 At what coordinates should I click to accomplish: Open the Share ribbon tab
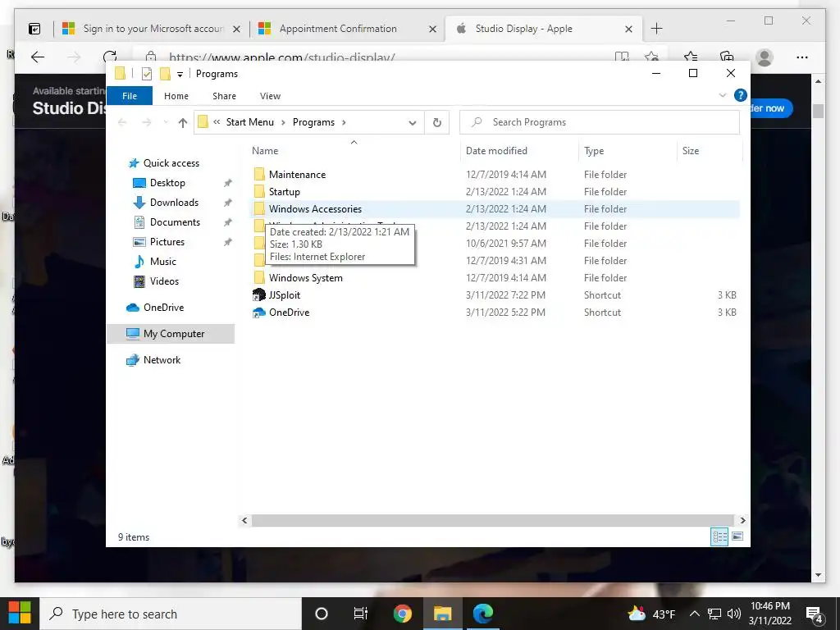(x=224, y=96)
